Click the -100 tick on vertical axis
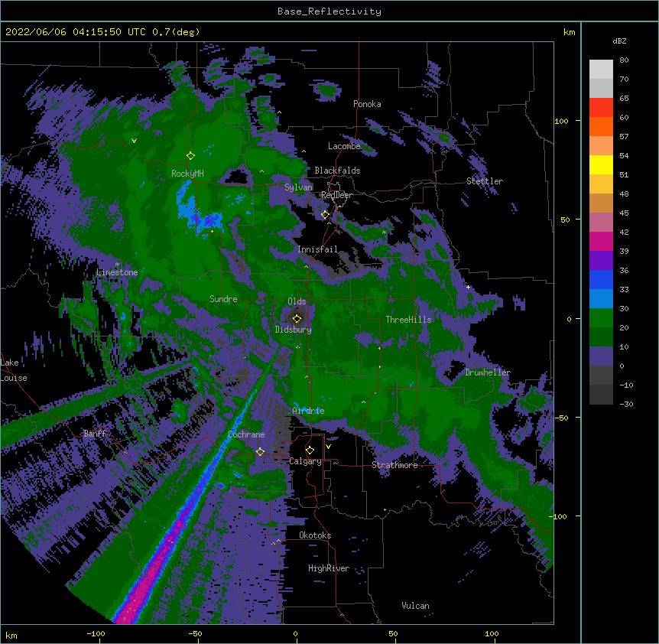The width and height of the screenshot is (659, 644). (x=559, y=516)
